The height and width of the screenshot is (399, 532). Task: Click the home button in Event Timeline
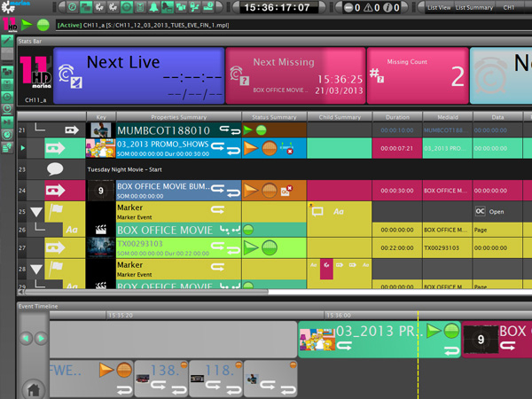[x=34, y=389]
